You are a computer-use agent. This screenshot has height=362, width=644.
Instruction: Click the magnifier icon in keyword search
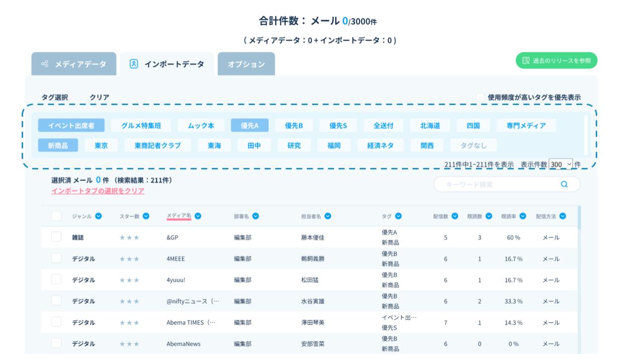coord(564,185)
